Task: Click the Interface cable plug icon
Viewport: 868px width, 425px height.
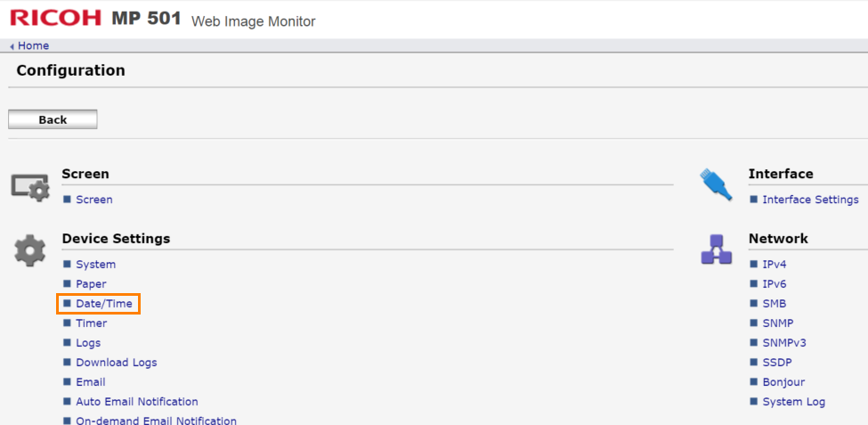Action: pyautogui.click(x=716, y=184)
